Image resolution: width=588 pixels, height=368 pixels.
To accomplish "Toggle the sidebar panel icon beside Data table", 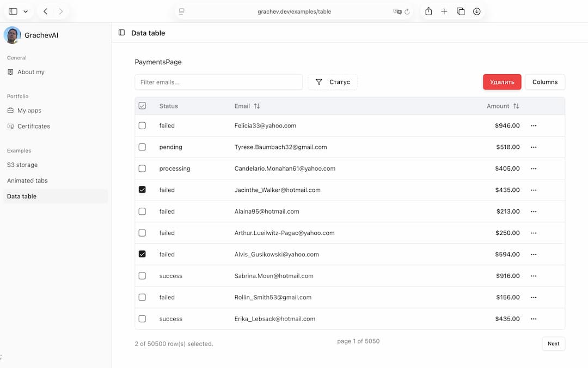I will (121, 33).
